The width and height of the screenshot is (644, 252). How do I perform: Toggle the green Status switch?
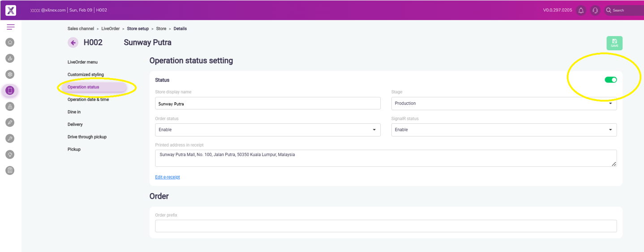point(610,80)
